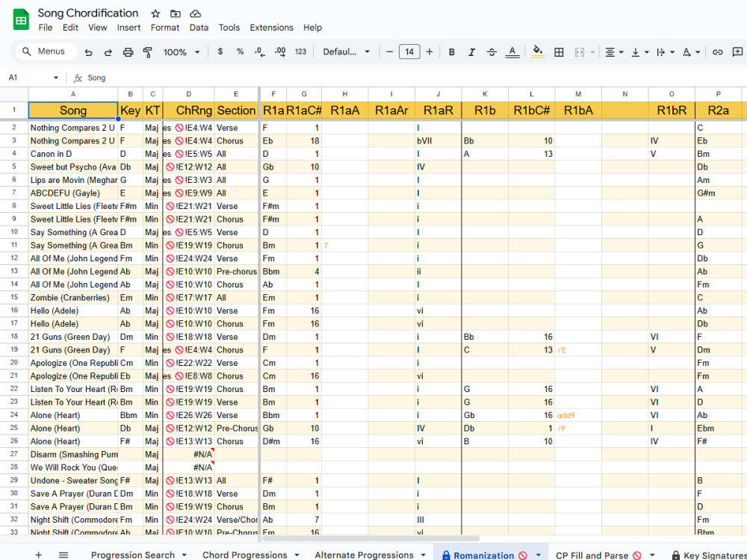Open the Edit menu
Viewport: 747px width, 560px height.
[70, 28]
